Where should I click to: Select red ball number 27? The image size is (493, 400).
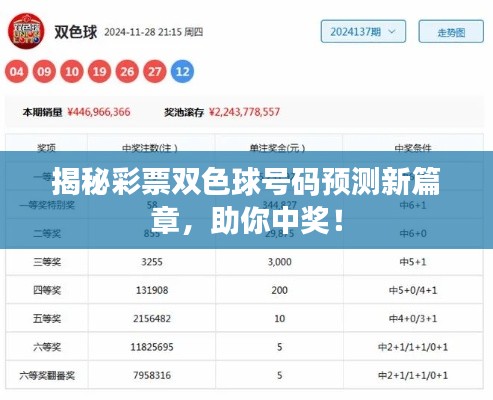tap(155, 71)
